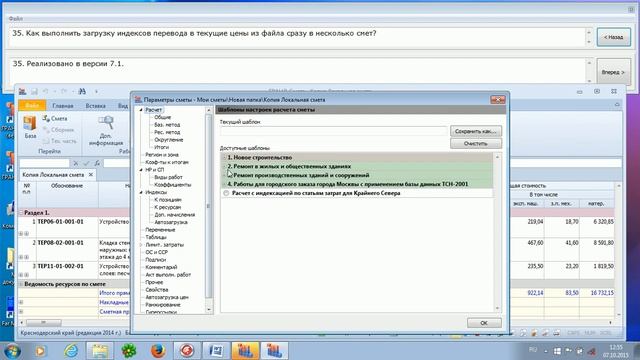Open the orange Файл ribbon tab
The height and width of the screenshot is (360, 640).
[32, 106]
